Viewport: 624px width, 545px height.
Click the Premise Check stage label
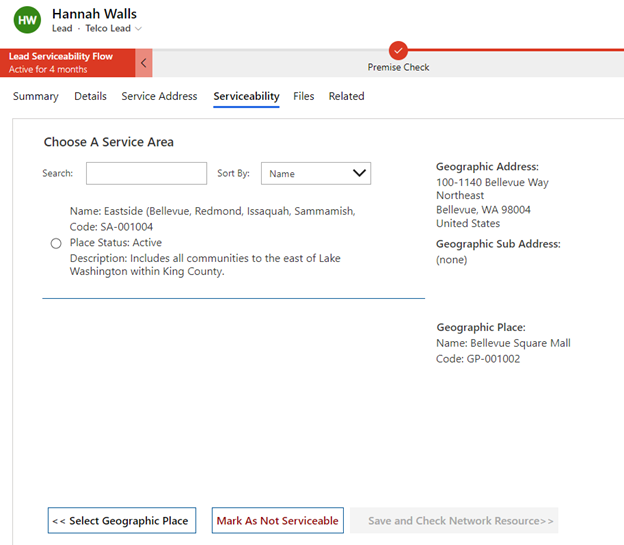(398, 68)
